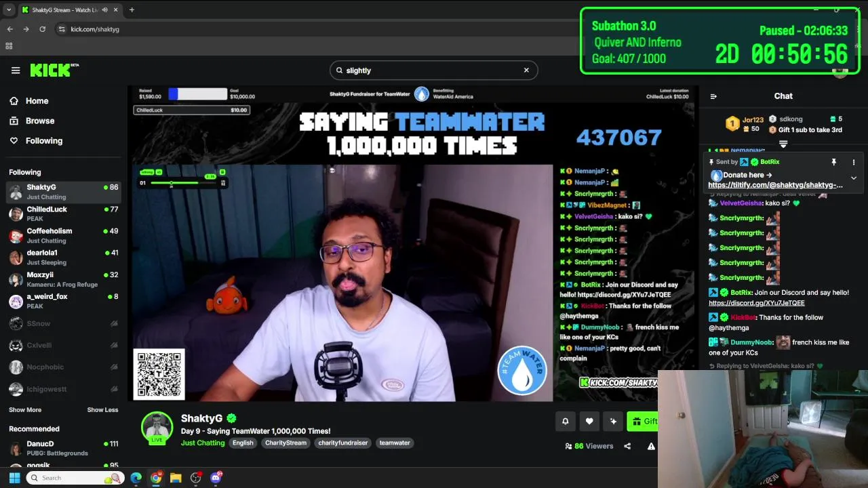The image size is (868, 488).
Task: Clear the search box with the X
Action: (526, 70)
